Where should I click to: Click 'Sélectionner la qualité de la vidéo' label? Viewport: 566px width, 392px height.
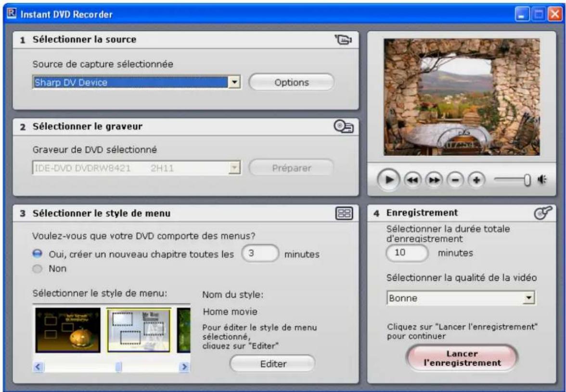[461, 278]
